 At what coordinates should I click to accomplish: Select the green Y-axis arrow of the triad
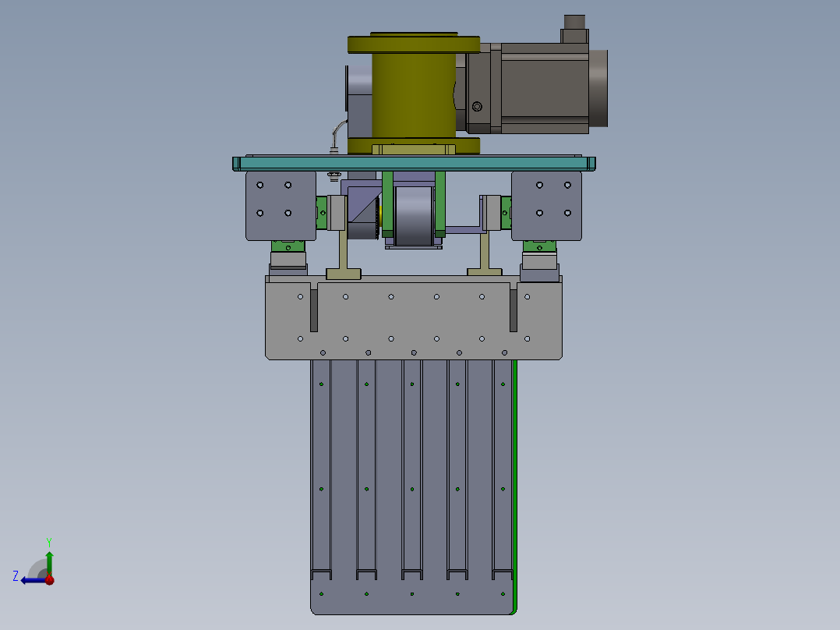point(49,563)
